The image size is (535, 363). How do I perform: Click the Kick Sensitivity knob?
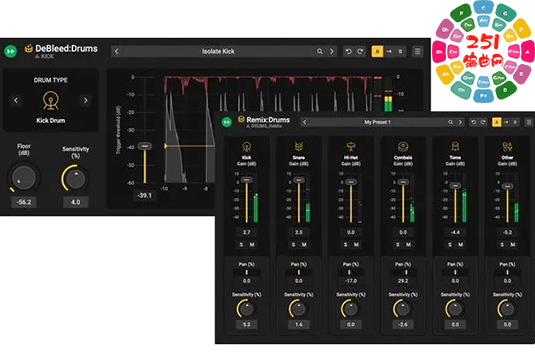pyautogui.click(x=246, y=309)
